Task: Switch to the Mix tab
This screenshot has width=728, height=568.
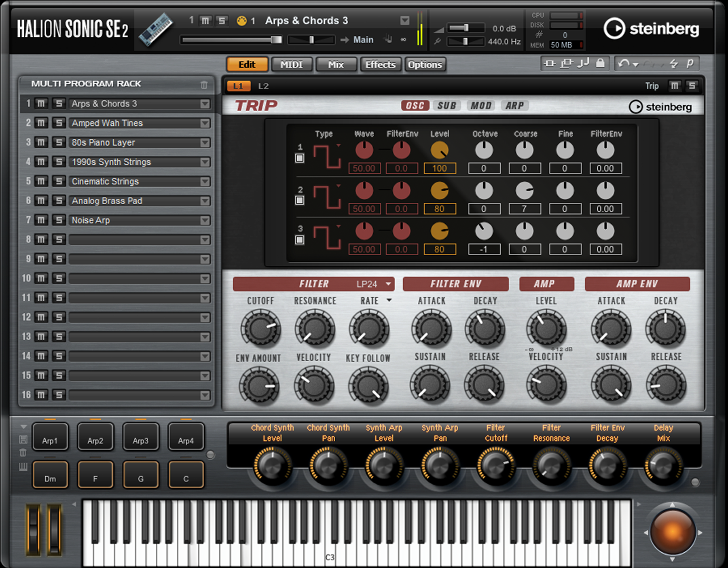Action: pos(336,65)
